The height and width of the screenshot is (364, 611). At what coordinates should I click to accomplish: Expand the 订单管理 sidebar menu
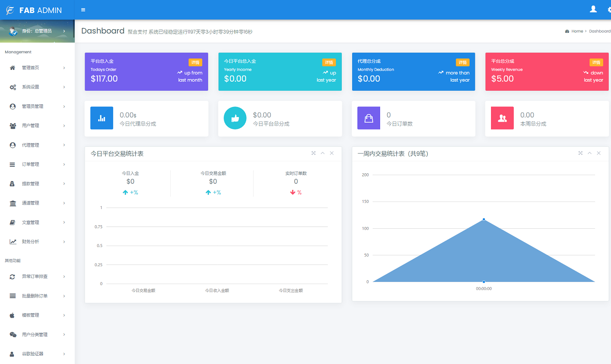(37, 165)
